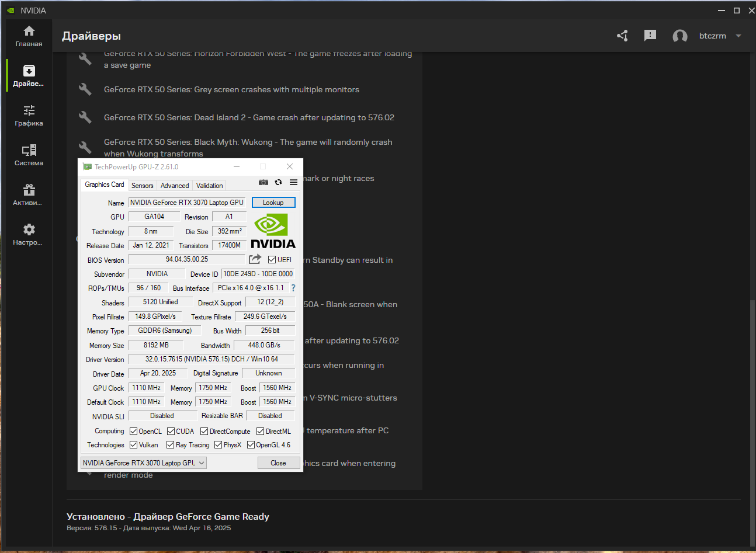The height and width of the screenshot is (553, 756).
Task: Expand the btczrm account dropdown arrow
Action: click(x=738, y=36)
